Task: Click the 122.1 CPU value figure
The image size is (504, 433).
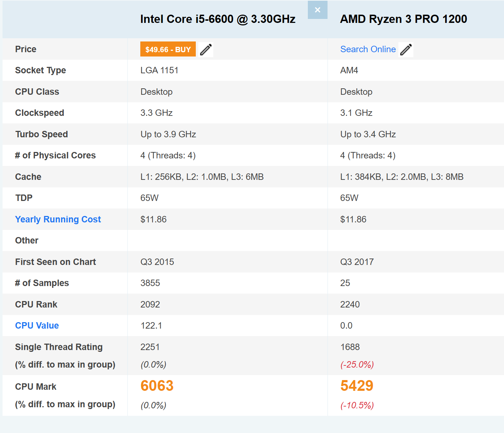Action: [151, 325]
